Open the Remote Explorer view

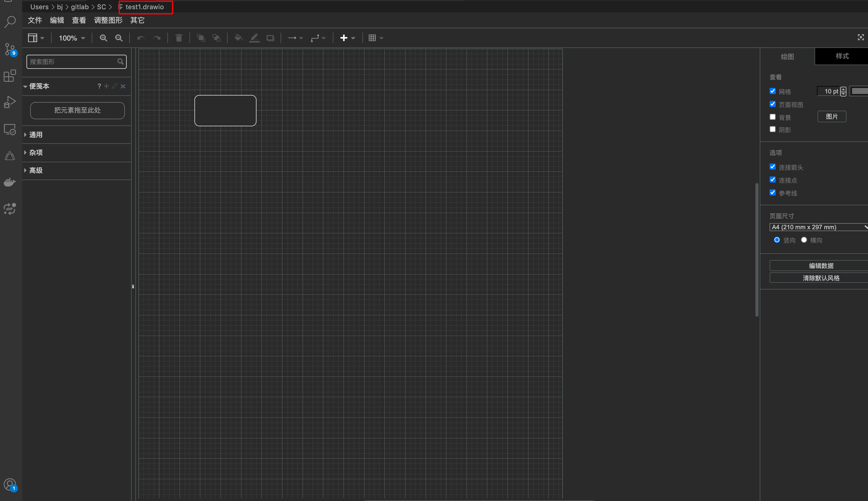[10, 129]
